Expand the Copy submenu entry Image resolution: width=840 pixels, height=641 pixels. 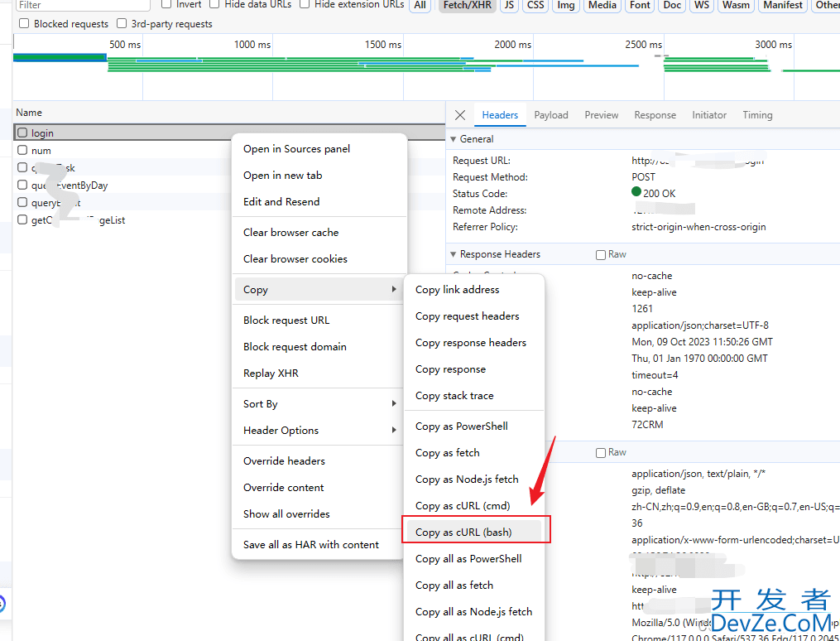(319, 289)
